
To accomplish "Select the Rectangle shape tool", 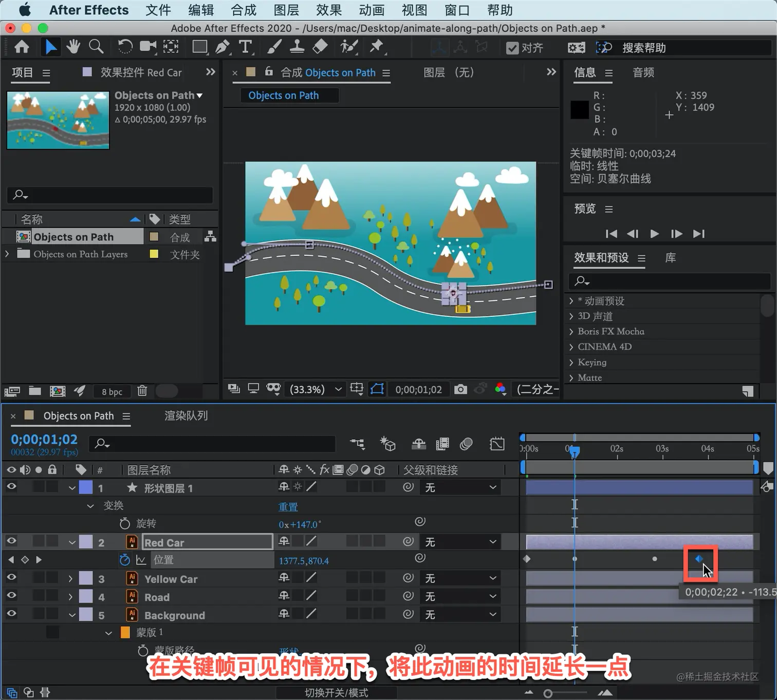I will (x=199, y=47).
